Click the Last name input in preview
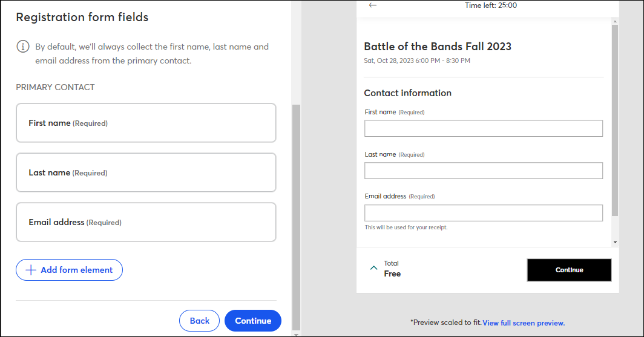Viewport: 644px width, 337px height. (x=484, y=171)
